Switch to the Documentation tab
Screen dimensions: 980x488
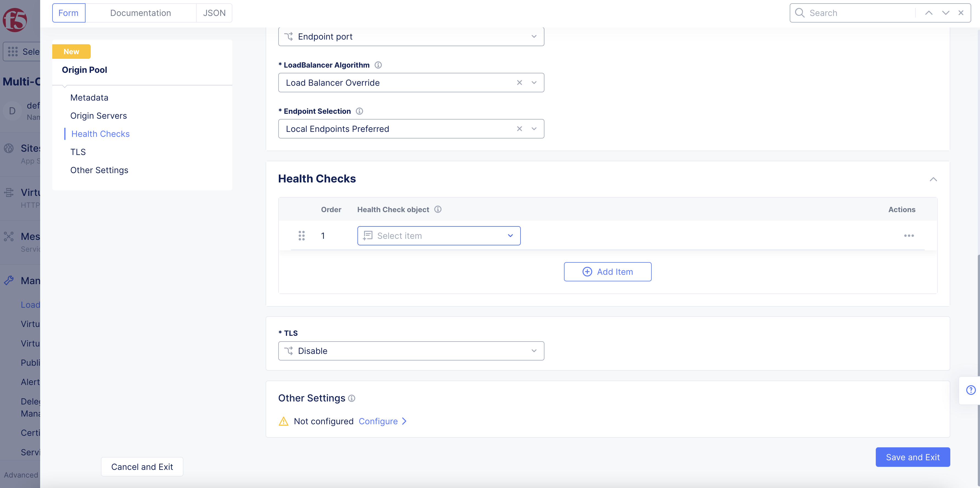[x=141, y=13]
